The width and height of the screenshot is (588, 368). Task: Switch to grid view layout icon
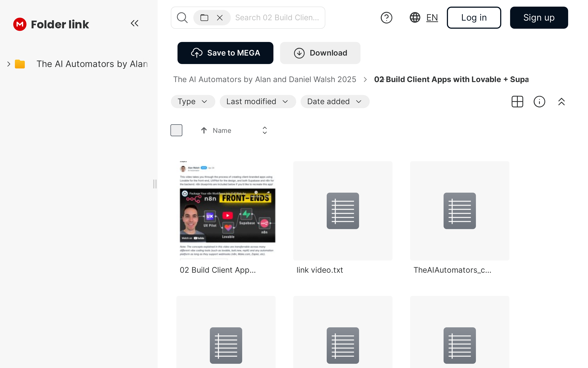coord(517,102)
